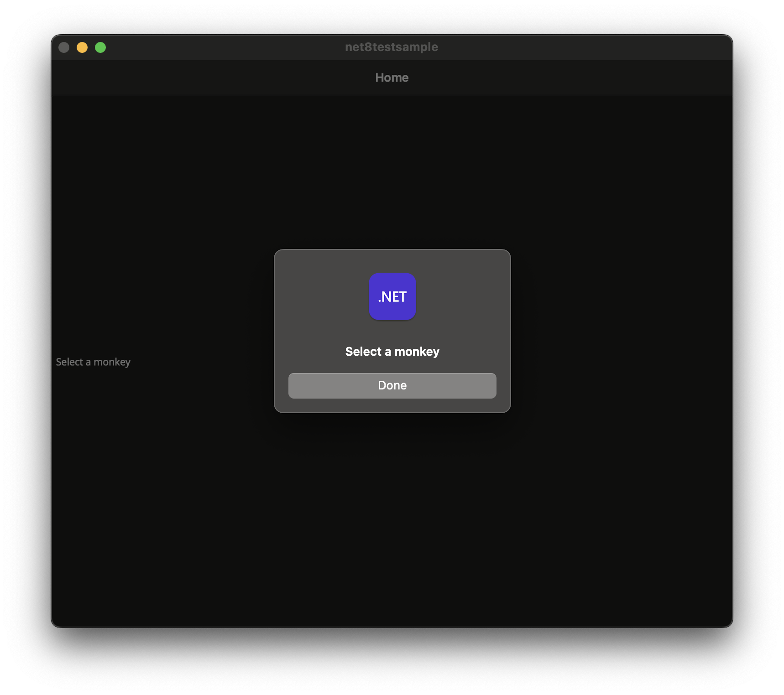Click the gray close icon
The width and height of the screenshot is (784, 695).
click(64, 47)
